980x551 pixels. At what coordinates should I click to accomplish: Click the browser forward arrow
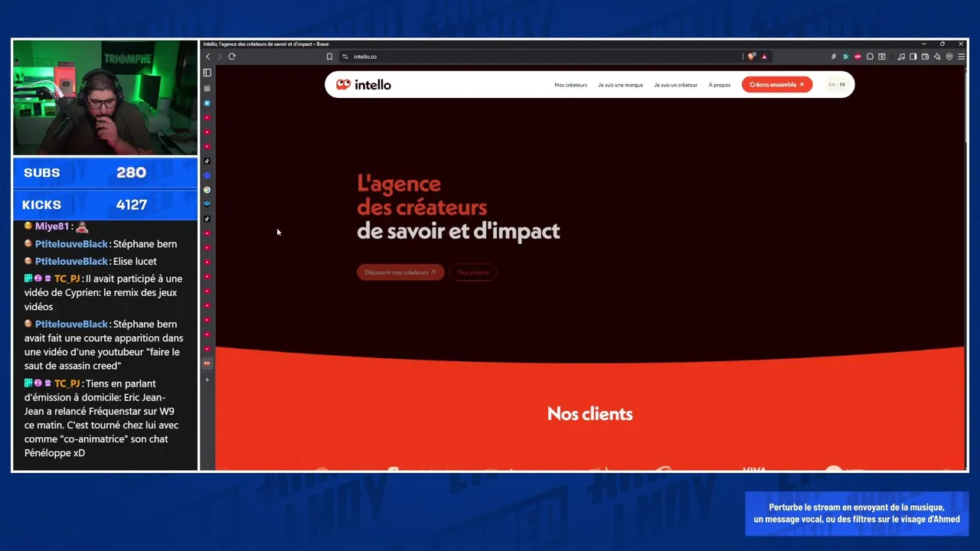219,57
